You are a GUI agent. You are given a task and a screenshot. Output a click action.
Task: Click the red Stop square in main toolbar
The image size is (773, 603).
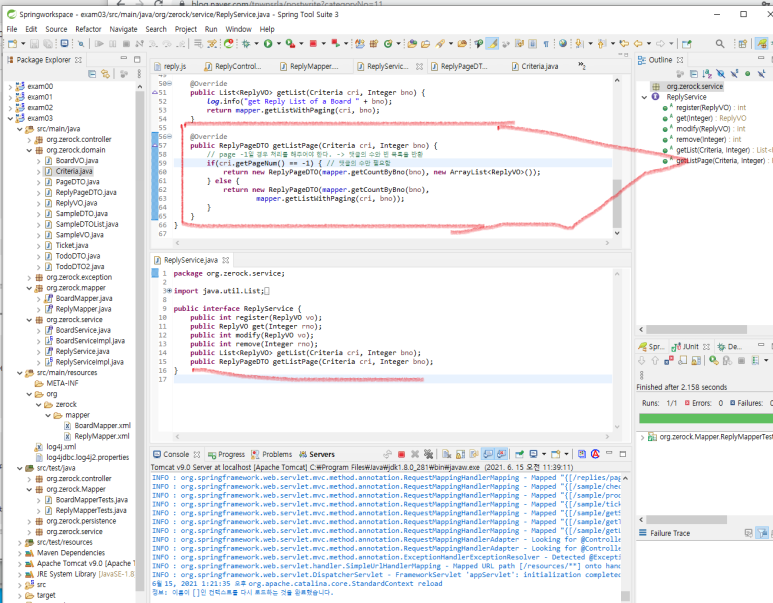click(x=313, y=44)
